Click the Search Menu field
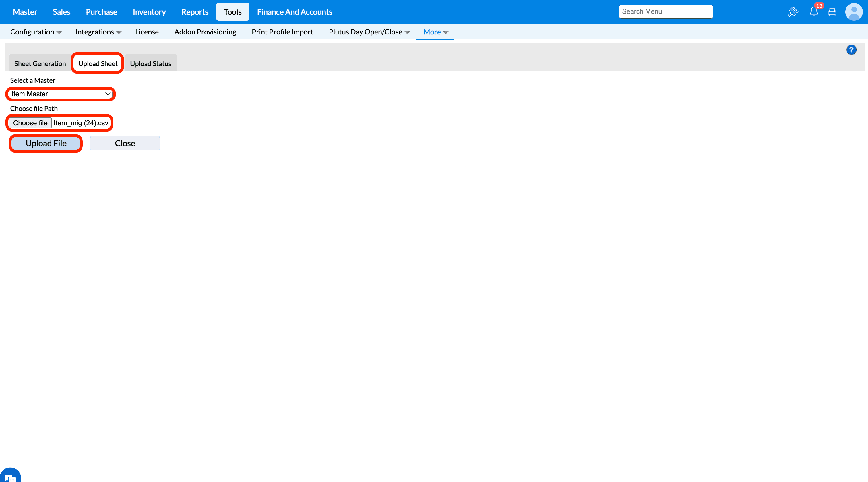This screenshot has height=482, width=868. (665, 12)
